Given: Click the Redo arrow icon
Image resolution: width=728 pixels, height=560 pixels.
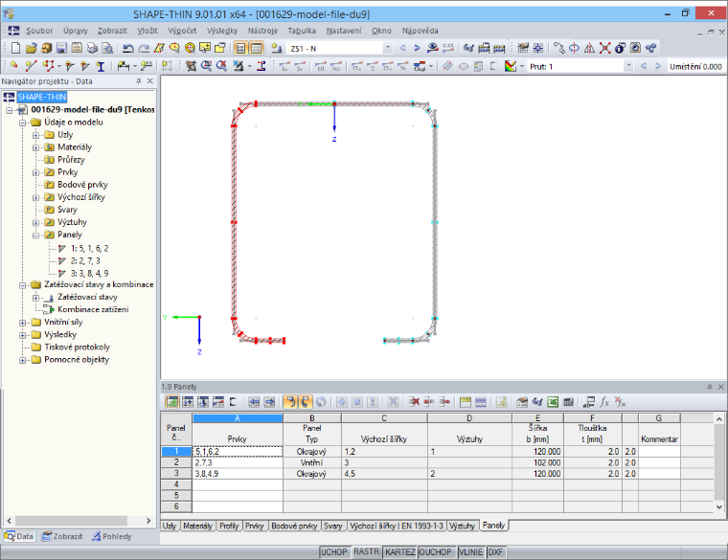Looking at the screenshot, I should 144,48.
